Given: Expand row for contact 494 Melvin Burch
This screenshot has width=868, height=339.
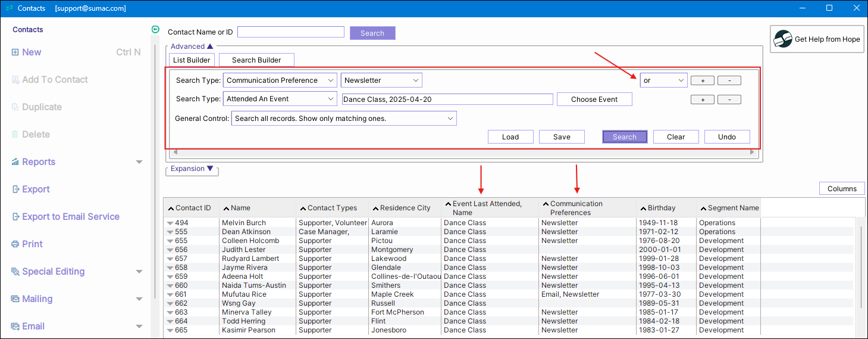Looking at the screenshot, I should pos(170,223).
